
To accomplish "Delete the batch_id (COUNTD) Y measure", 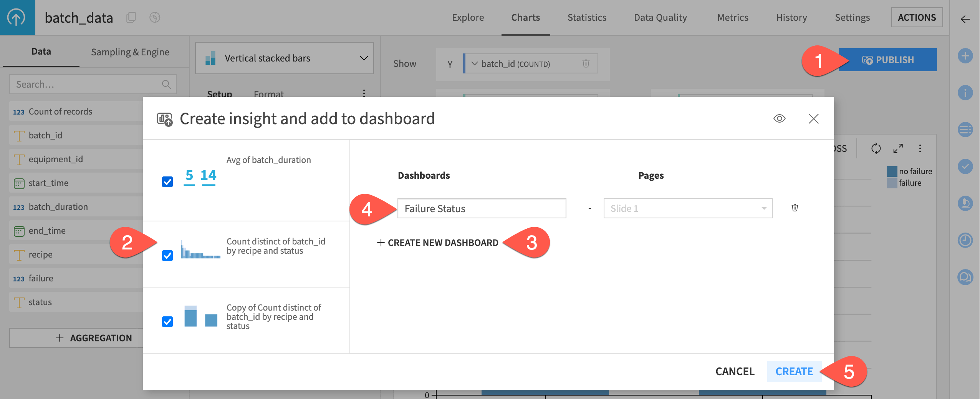I will [586, 63].
